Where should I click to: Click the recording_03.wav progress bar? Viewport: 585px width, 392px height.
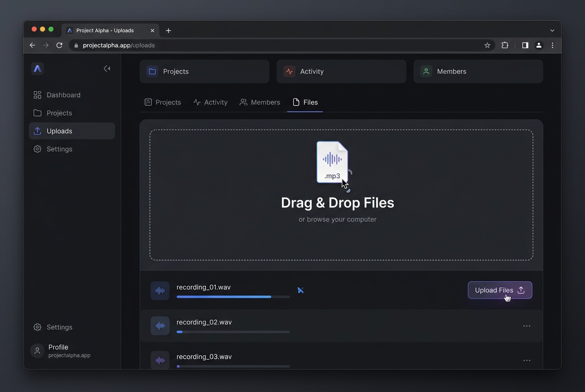233,366
